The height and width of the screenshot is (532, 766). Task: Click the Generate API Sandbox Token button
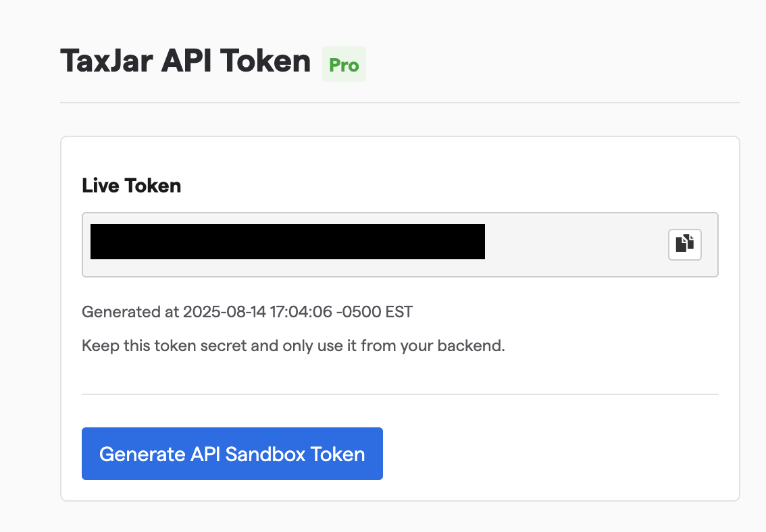pos(232,454)
